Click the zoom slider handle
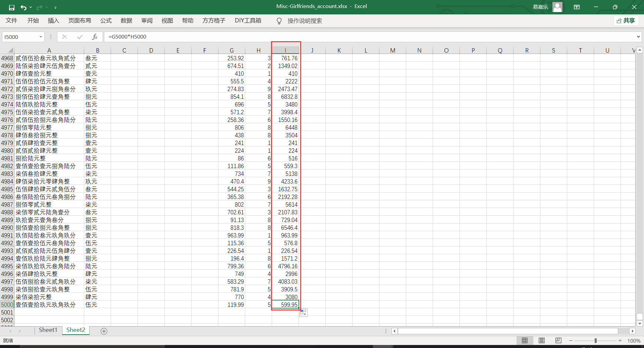The image size is (644, 348). click(x=596, y=341)
